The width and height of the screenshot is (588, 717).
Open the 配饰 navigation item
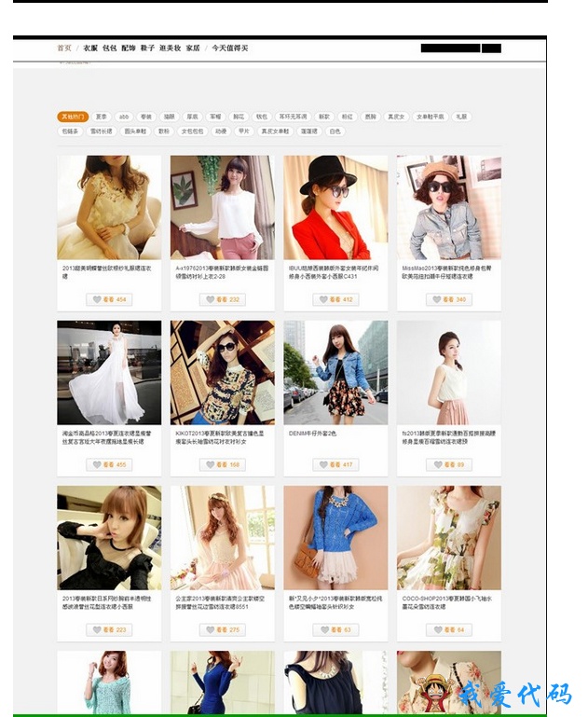[129, 48]
